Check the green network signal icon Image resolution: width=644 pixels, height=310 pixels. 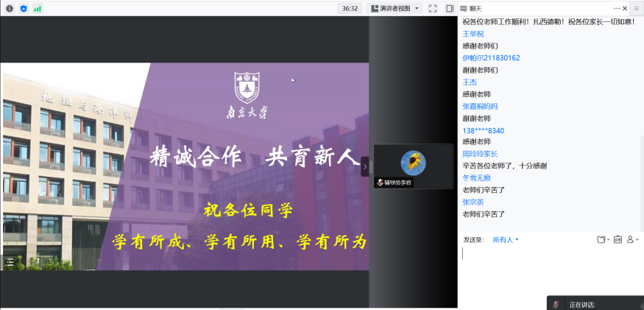(38, 8)
